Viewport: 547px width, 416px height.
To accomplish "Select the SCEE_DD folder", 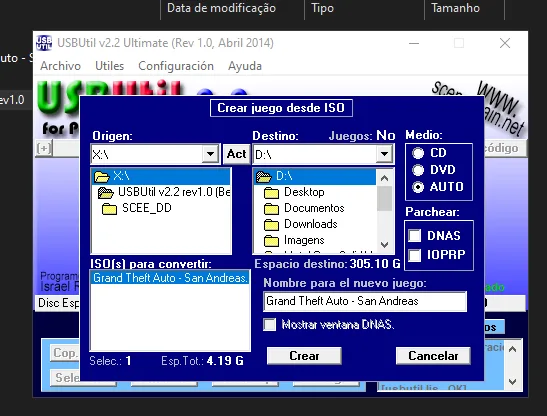I will [137, 208].
